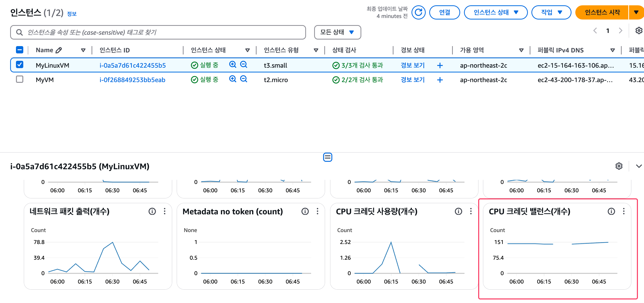Click plus icon to add MyLinuxVM alarm
This screenshot has height=303, width=644.
(440, 66)
